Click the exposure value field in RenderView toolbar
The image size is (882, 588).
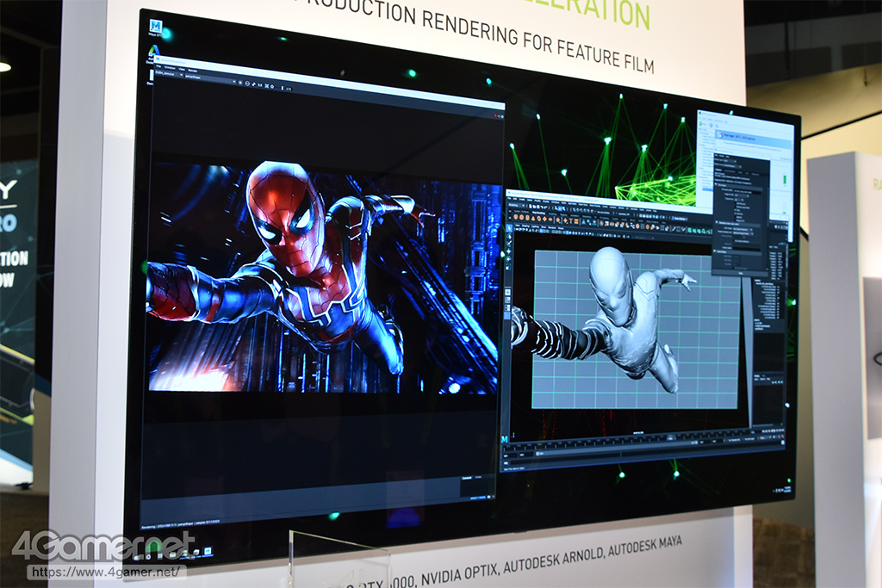(289, 89)
